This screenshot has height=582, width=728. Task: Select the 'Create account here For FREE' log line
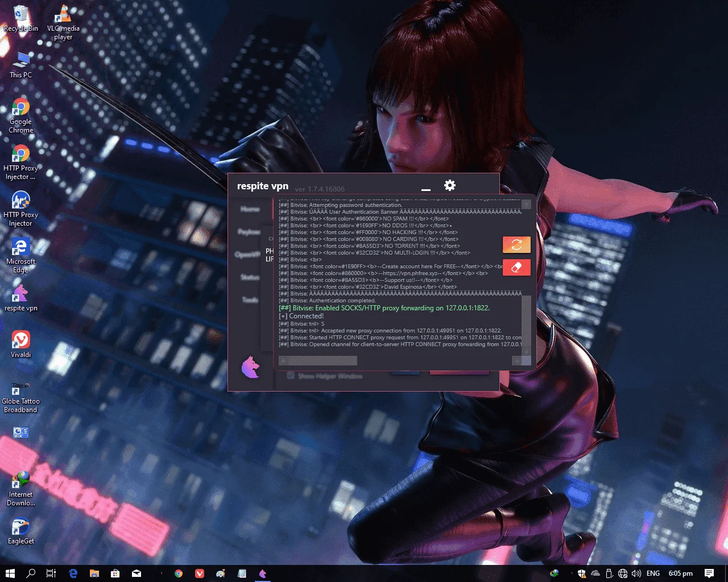pos(391,267)
